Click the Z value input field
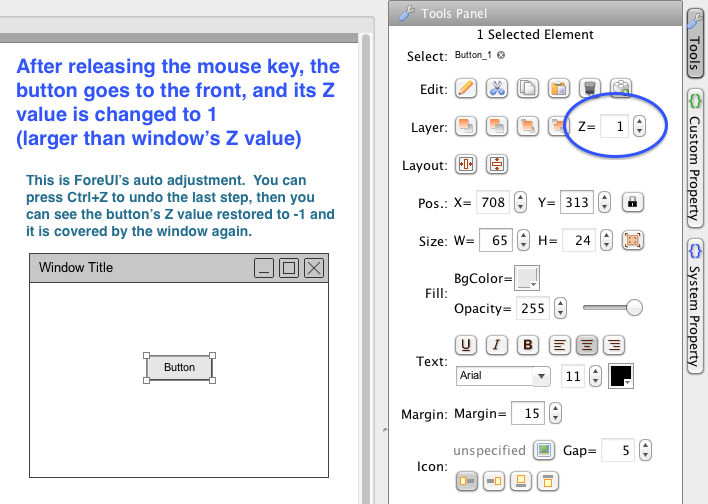Screen dimensions: 708x504 (x=615, y=126)
